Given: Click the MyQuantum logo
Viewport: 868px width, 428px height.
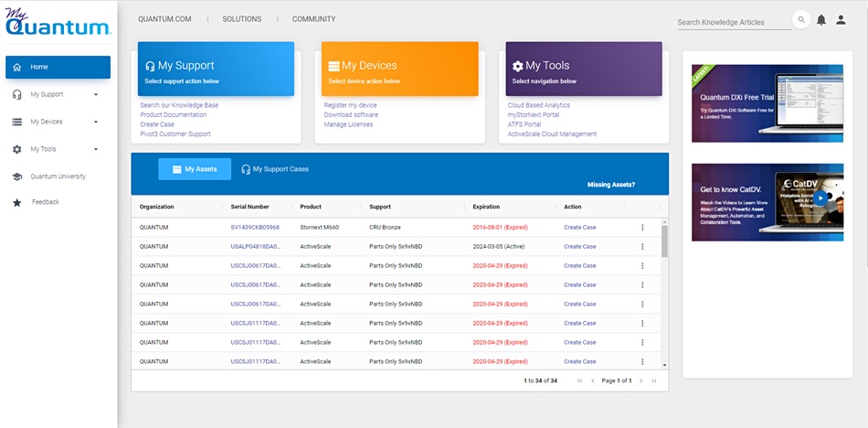Looking at the screenshot, I should (58, 22).
